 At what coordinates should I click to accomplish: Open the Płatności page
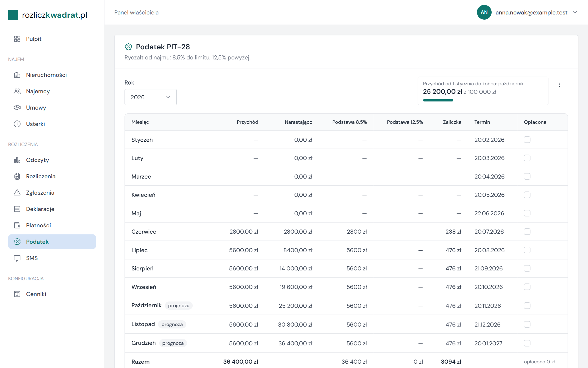pyautogui.click(x=52, y=225)
